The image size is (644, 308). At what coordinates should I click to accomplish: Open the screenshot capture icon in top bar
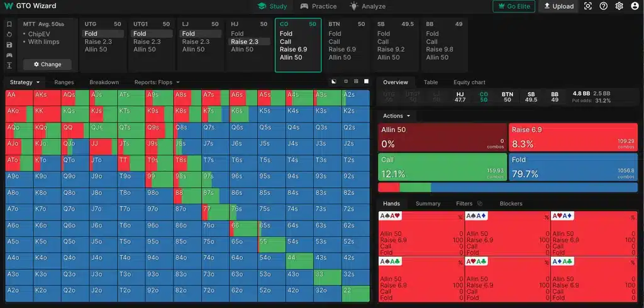[588, 6]
